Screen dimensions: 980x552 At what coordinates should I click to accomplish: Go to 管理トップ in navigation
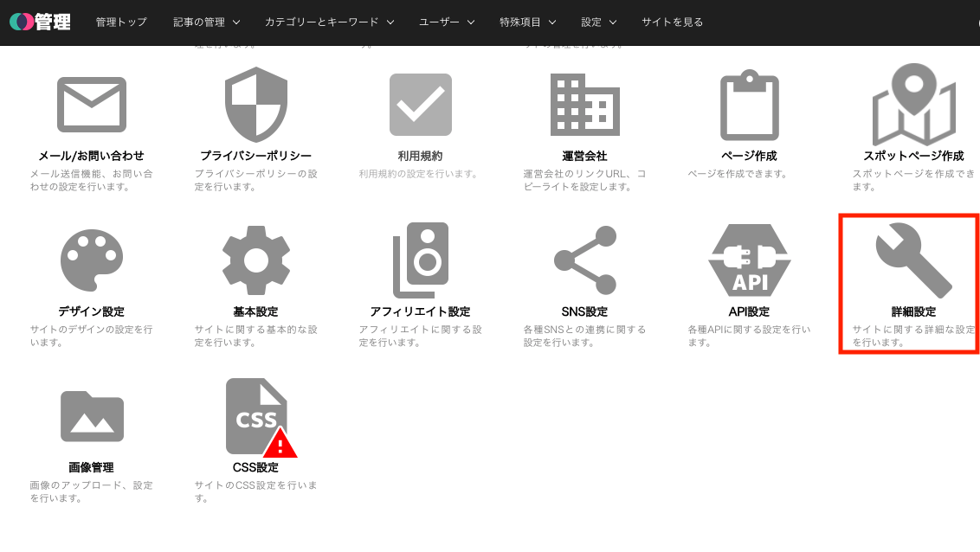pyautogui.click(x=121, y=22)
